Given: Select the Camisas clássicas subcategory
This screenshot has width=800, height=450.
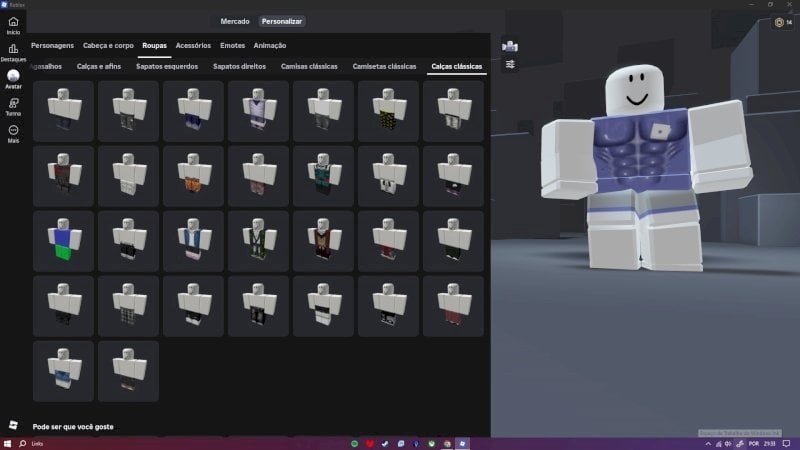Looking at the screenshot, I should 309,67.
